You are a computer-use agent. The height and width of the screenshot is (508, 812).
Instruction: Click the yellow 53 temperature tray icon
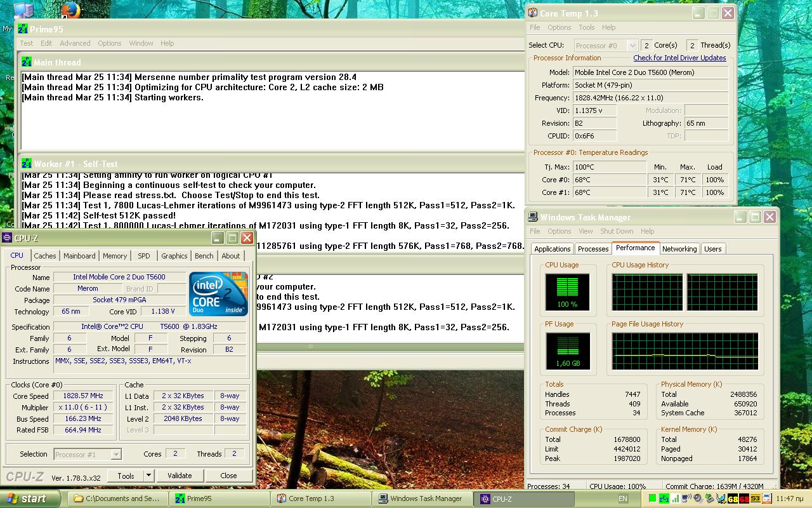[x=756, y=498]
